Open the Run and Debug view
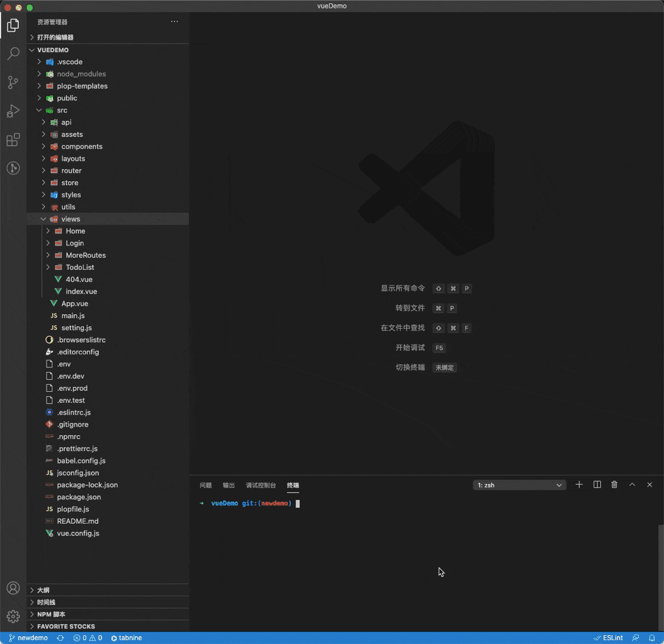 [13, 111]
